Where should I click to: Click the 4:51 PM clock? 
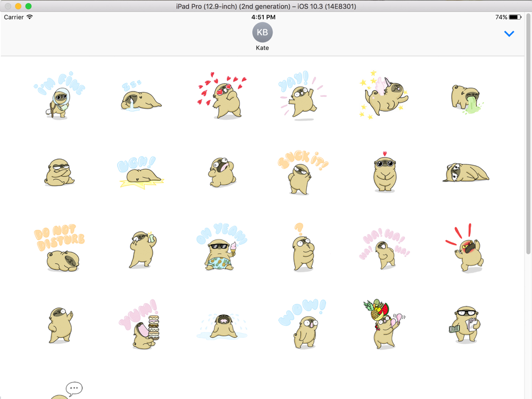coord(263,17)
